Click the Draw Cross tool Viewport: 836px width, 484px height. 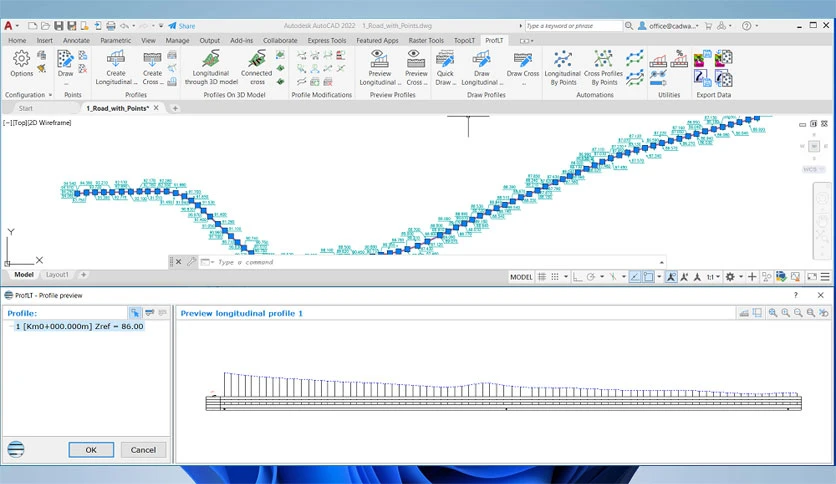[522, 67]
